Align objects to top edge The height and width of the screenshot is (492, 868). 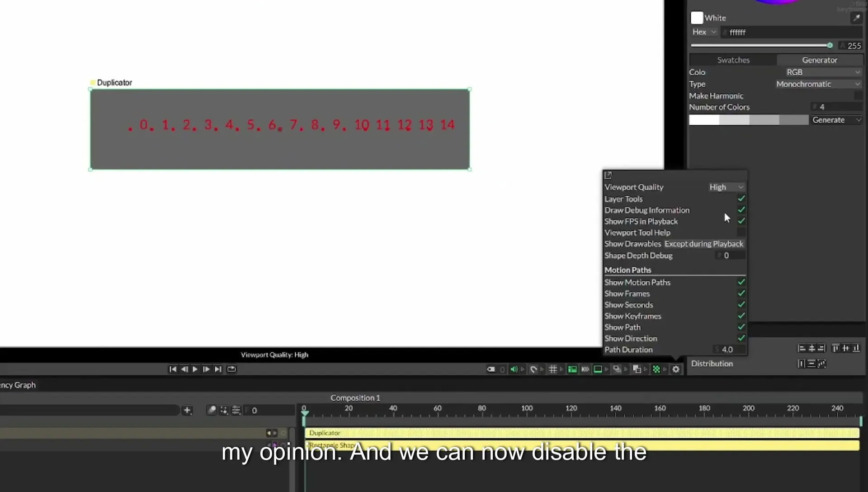835,348
